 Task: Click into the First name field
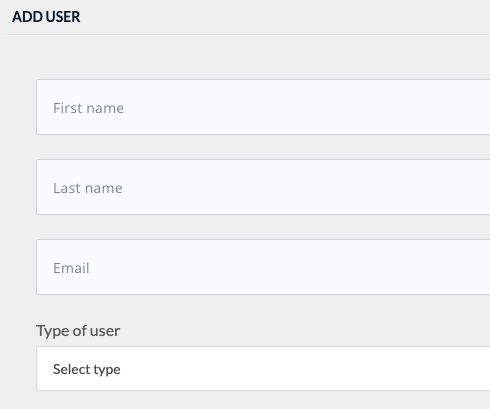pos(263,107)
